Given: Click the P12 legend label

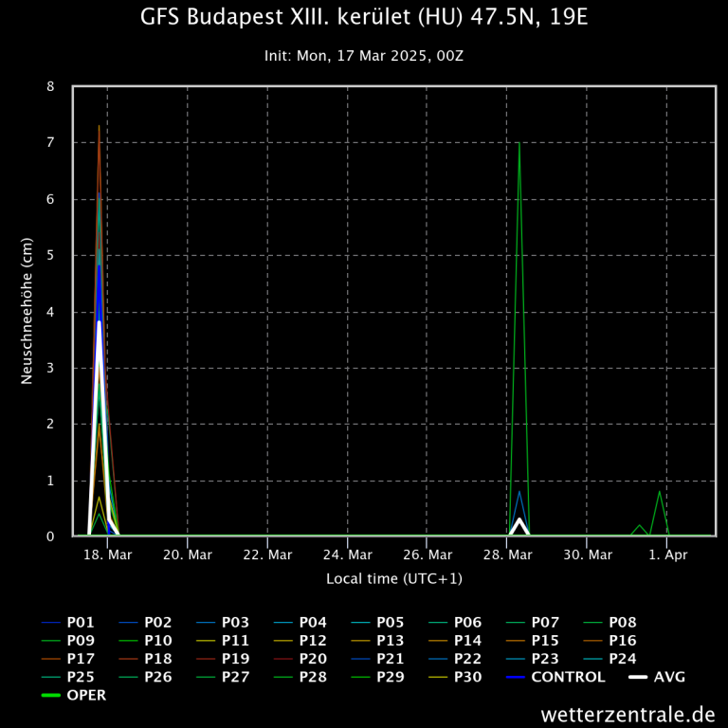Looking at the screenshot, I should coord(313,641).
